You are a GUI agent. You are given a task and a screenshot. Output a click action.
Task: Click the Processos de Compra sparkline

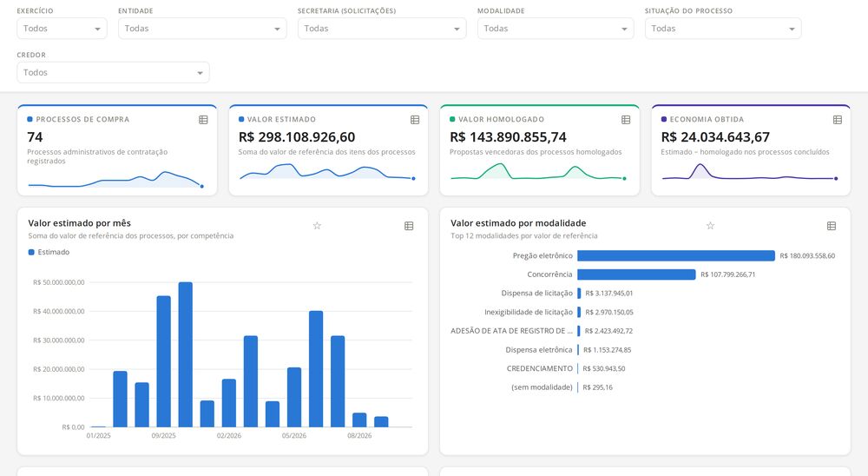pyautogui.click(x=116, y=180)
